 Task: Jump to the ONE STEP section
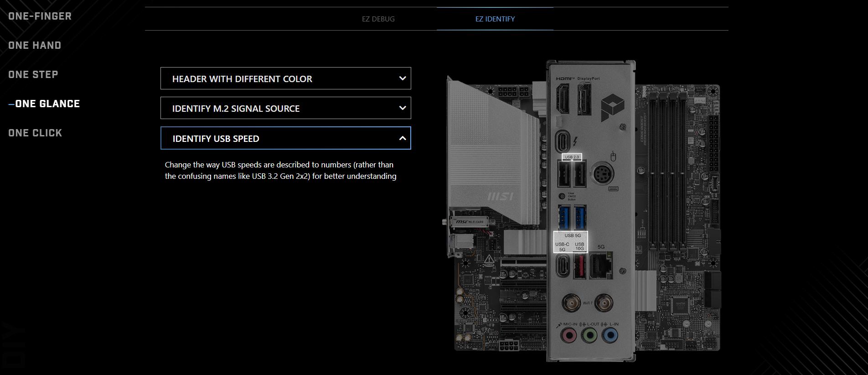pos(33,75)
